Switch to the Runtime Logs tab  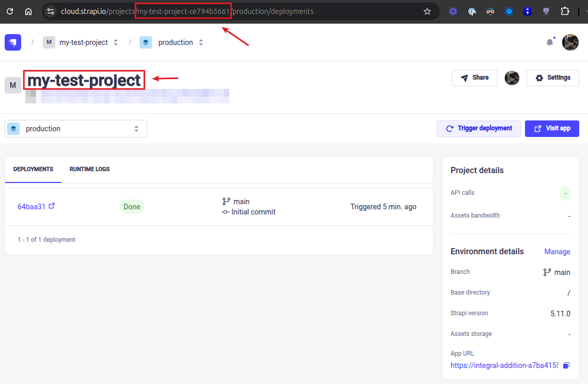click(89, 170)
